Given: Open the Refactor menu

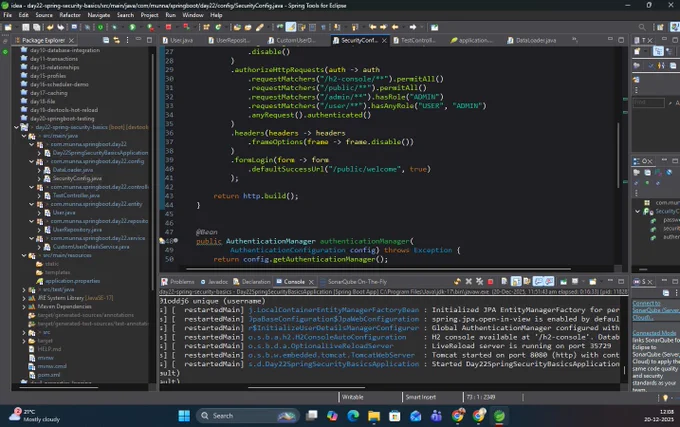Looking at the screenshot, I should pyautogui.click(x=70, y=15).
